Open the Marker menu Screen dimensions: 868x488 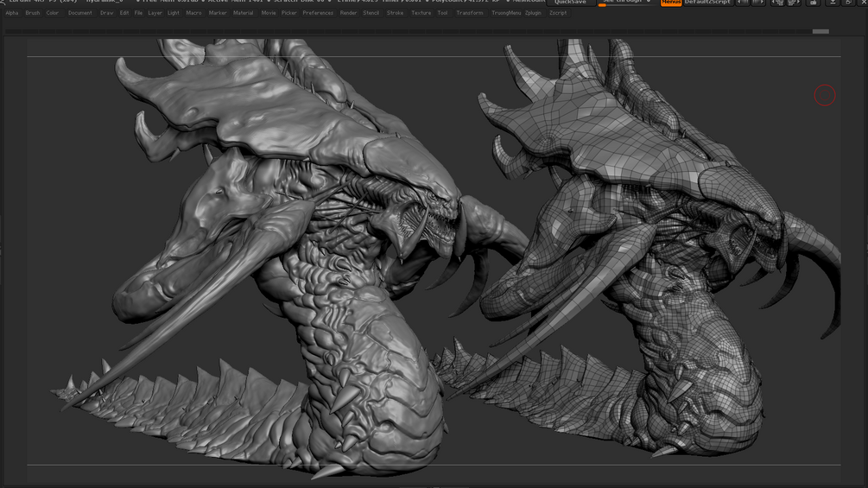[x=218, y=13]
